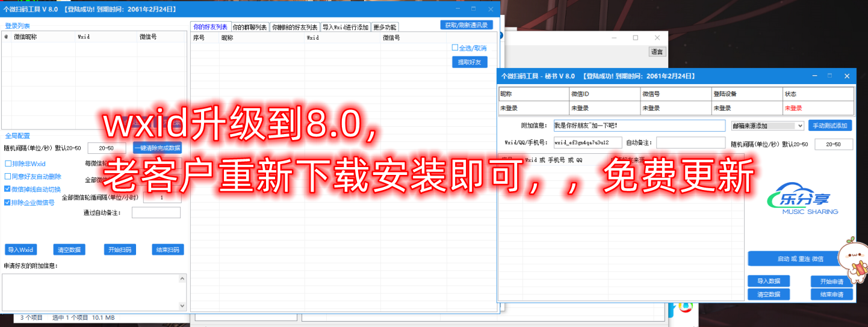Close the 个微扫码工具 V 8.0 main window
The width and height of the screenshot is (868, 327).
tap(491, 9)
